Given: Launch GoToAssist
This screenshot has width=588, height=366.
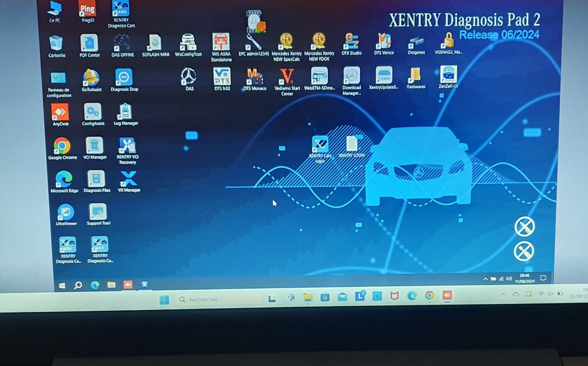Looking at the screenshot, I should click(x=91, y=80).
